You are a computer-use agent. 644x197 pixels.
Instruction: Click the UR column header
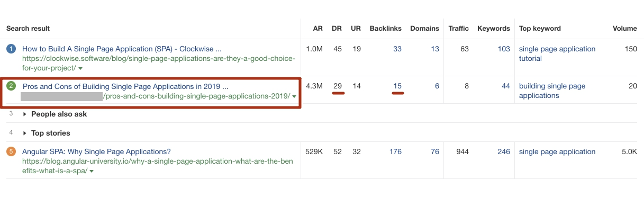pyautogui.click(x=356, y=28)
